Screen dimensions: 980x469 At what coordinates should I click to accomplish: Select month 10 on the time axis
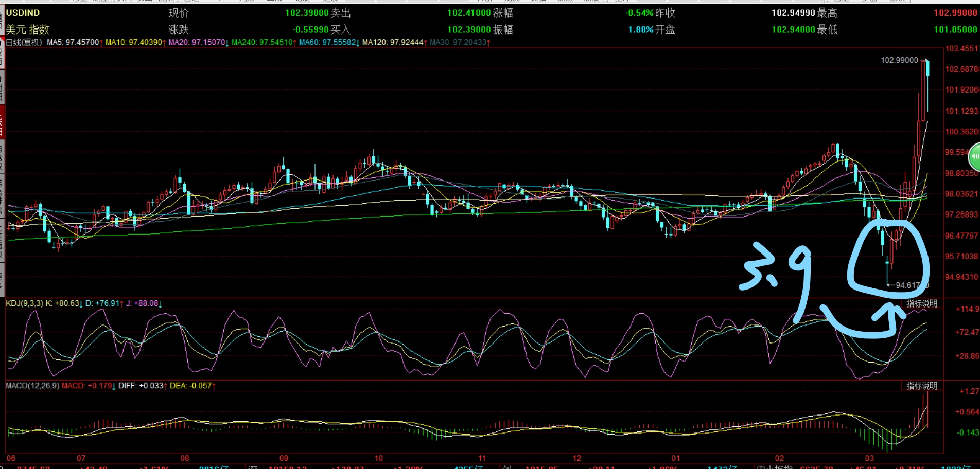(x=379, y=458)
